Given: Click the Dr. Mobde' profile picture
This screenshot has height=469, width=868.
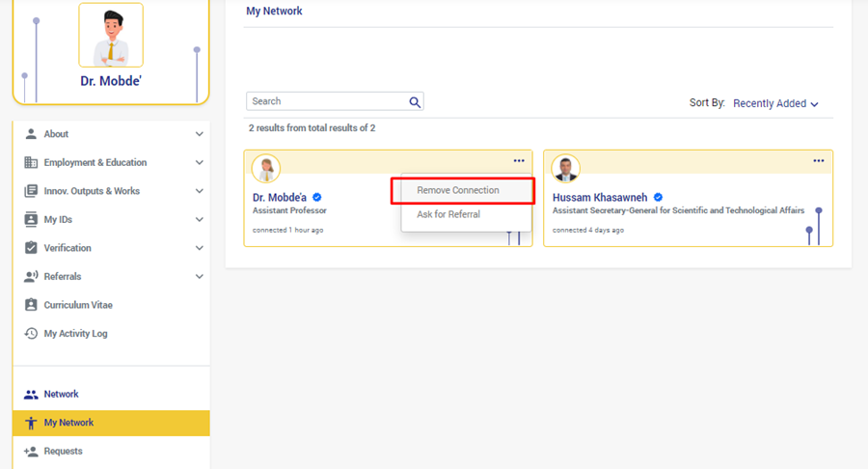Looking at the screenshot, I should click(111, 37).
